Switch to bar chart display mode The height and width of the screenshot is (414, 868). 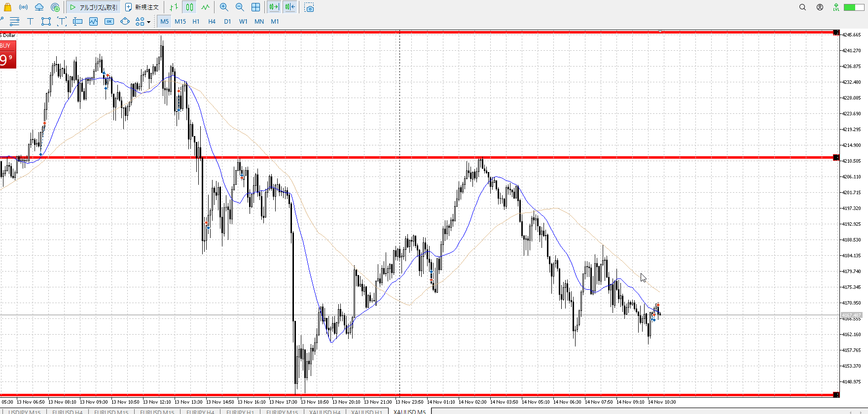pos(174,7)
